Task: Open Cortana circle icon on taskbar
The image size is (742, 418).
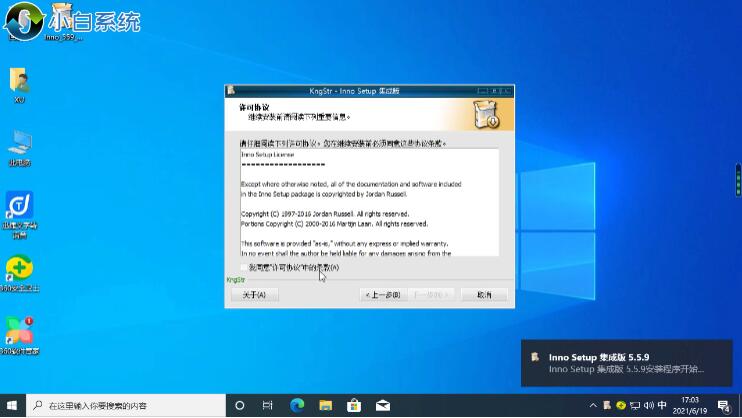Action: click(x=240, y=406)
